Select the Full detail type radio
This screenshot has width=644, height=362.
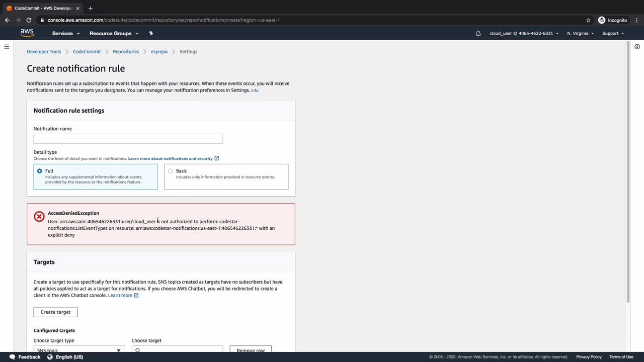pyautogui.click(x=40, y=171)
